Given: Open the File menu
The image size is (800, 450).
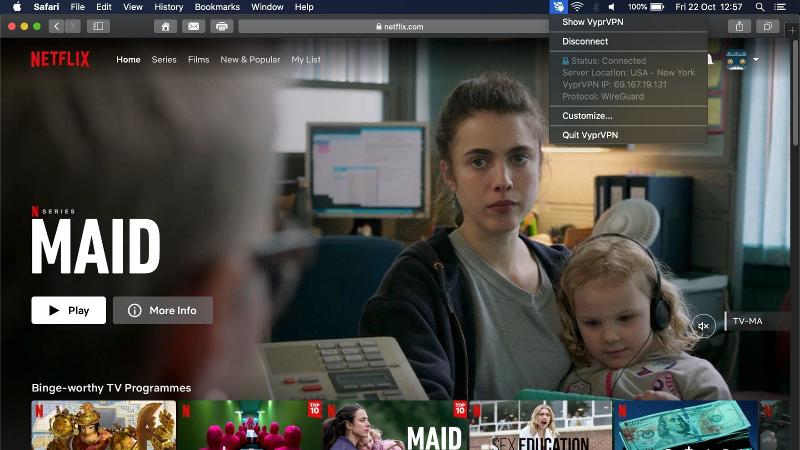Looking at the screenshot, I should click(x=78, y=7).
